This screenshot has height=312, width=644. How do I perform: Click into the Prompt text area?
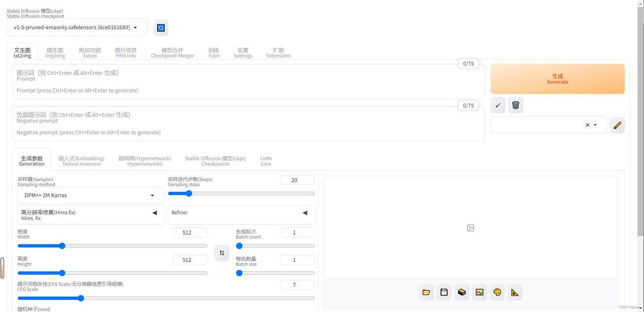point(248,81)
